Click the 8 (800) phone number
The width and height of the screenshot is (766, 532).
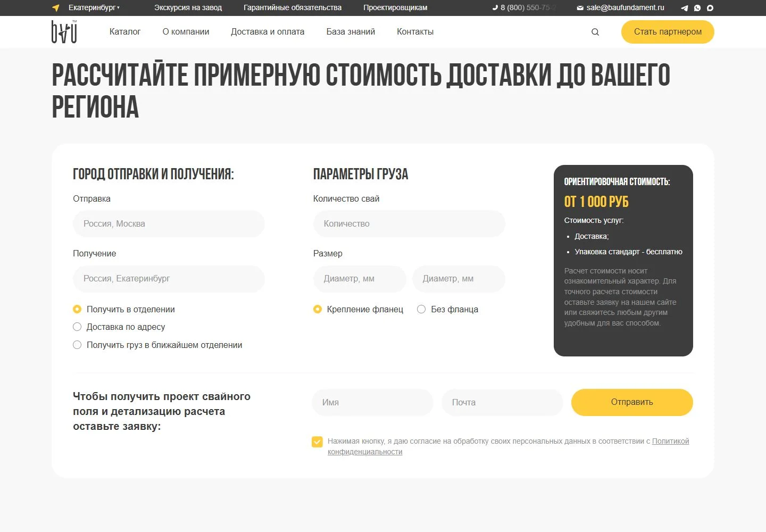click(x=528, y=7)
